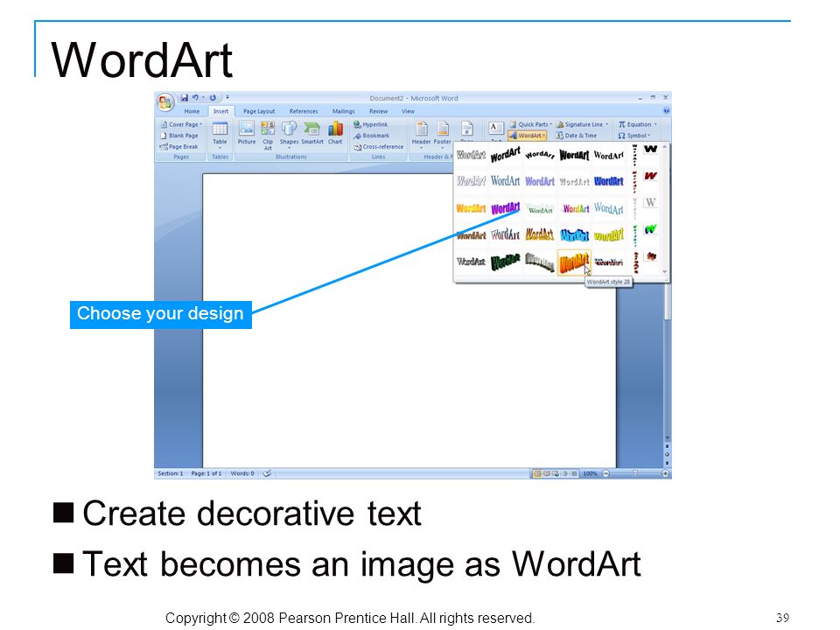Viewport: 840px width, 630px height.
Task: Choose the outlined WordArt style in the first row
Action: [x=471, y=155]
